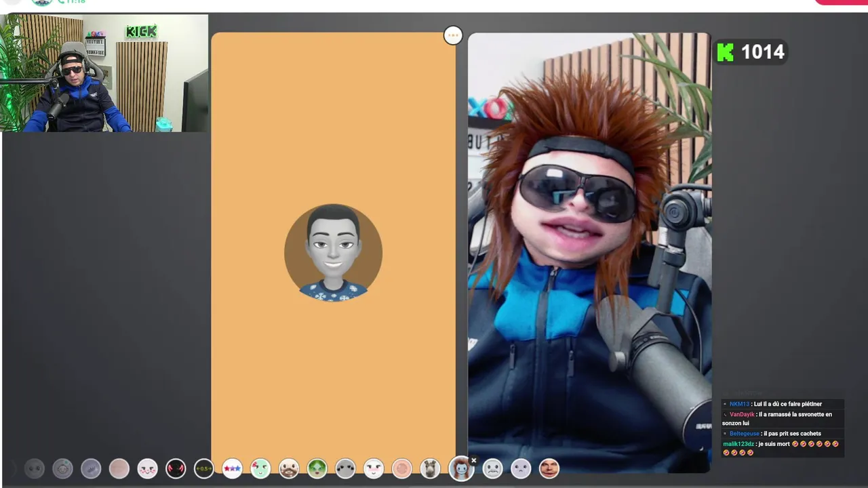This screenshot has width=868, height=488.
Task: Click chat username NKM13
Action: 739,404
